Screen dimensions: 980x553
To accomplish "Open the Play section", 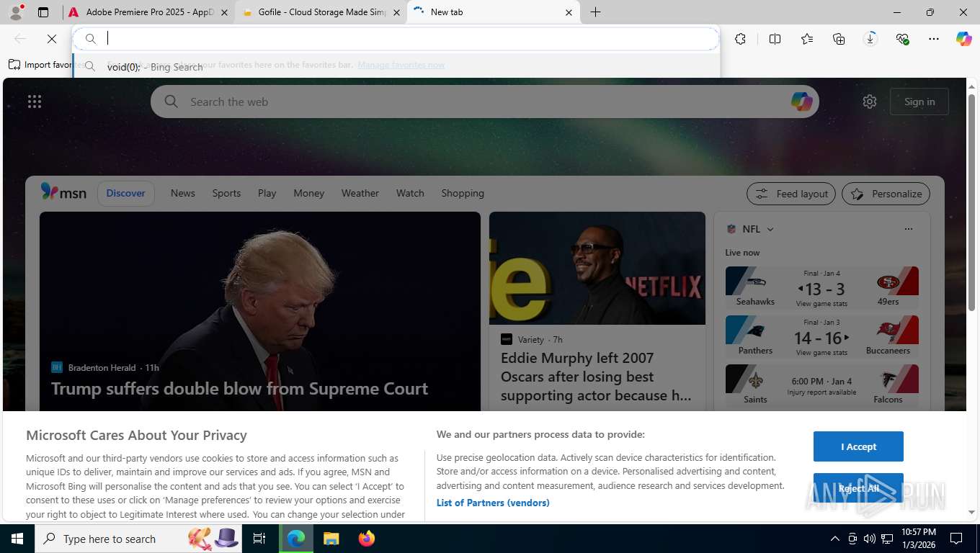I will click(267, 193).
